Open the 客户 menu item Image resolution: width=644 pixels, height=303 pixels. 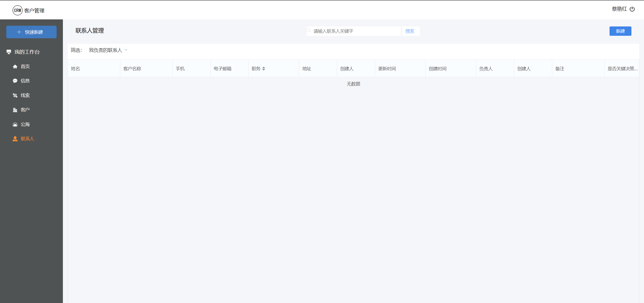(25, 110)
